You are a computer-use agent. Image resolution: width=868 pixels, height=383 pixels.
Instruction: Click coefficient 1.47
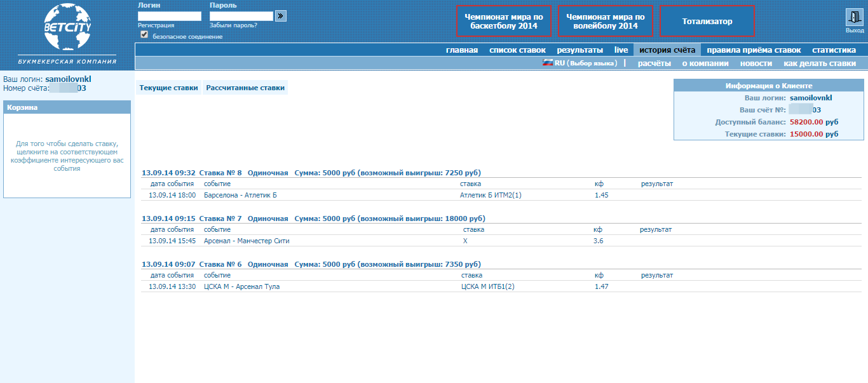[602, 286]
